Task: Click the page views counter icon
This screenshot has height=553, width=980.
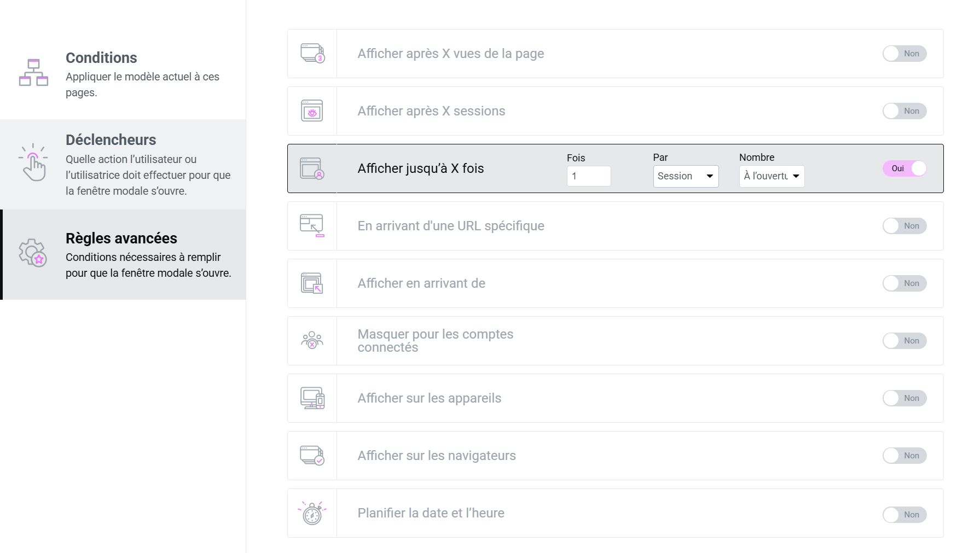Action: [312, 54]
